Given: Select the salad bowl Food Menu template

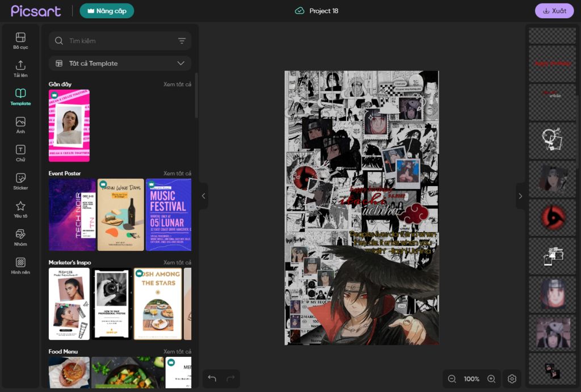Looking at the screenshot, I should (128, 372).
